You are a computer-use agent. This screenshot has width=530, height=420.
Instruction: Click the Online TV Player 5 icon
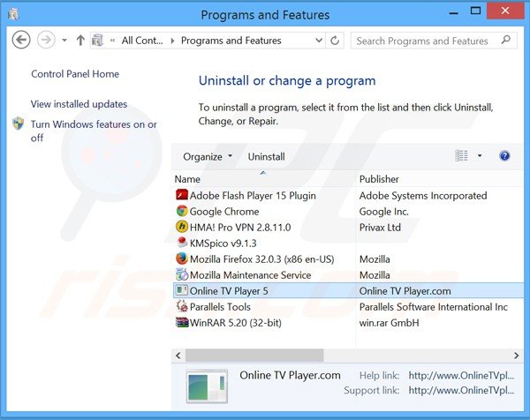(x=182, y=290)
